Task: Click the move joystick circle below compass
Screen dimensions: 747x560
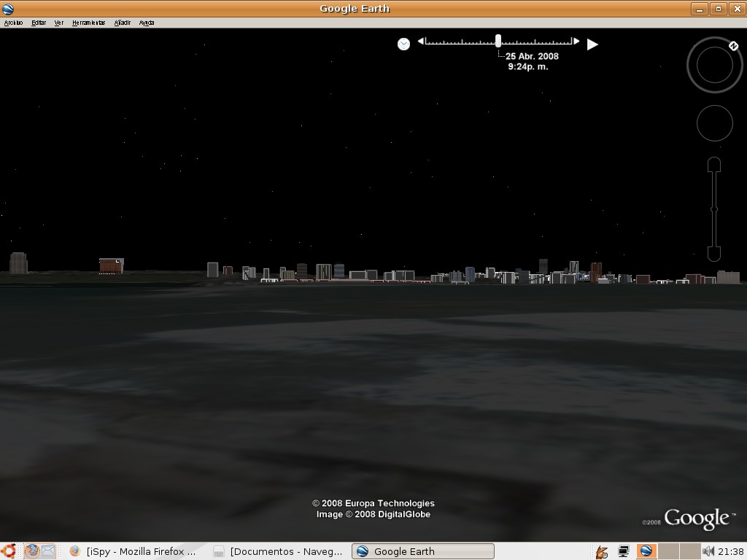Action: [x=715, y=123]
